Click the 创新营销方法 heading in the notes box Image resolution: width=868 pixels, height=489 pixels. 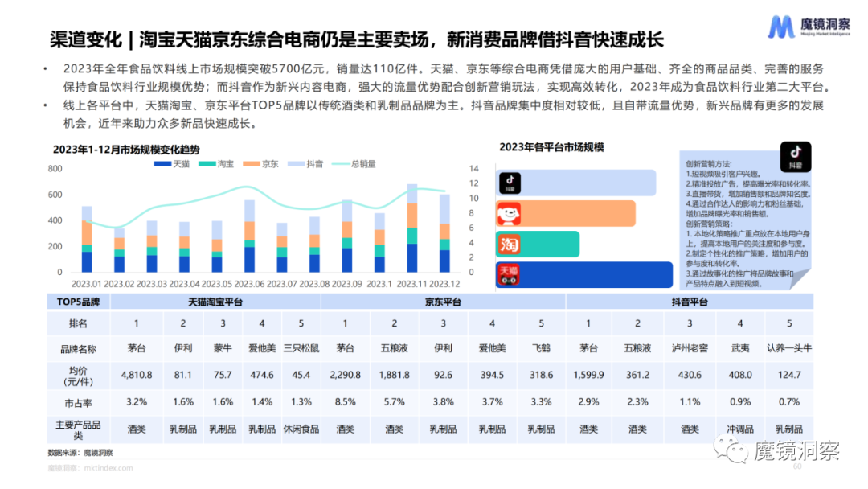click(x=708, y=164)
